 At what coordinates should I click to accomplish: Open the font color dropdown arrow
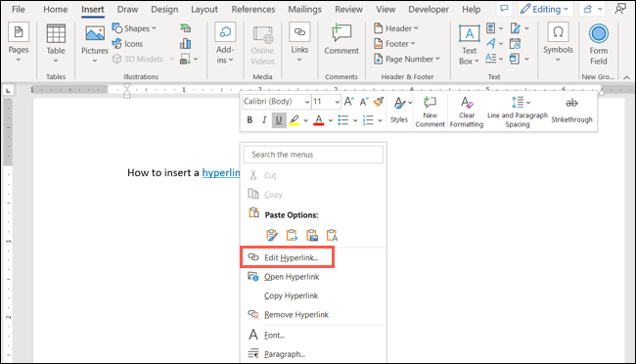coord(331,120)
